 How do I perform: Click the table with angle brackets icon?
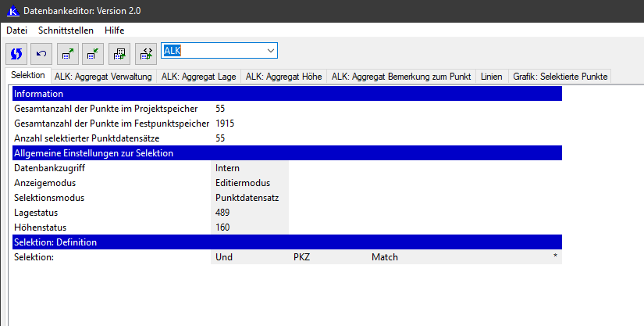[145, 52]
